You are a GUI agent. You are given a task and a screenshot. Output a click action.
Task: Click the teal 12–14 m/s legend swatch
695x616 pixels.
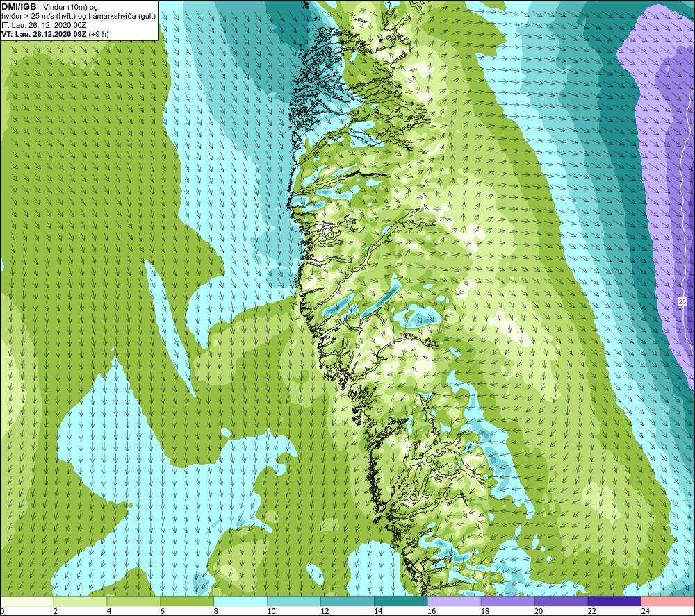pyautogui.click(x=347, y=601)
